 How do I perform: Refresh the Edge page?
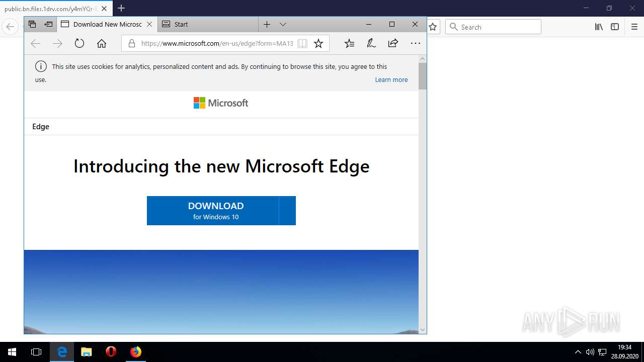point(79,44)
